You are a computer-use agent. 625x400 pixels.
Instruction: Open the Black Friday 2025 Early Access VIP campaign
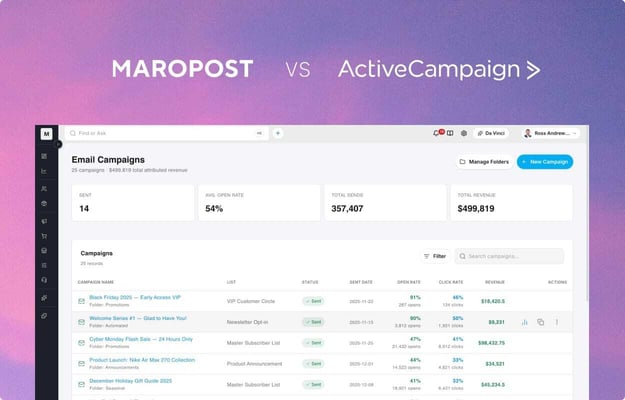click(x=135, y=297)
